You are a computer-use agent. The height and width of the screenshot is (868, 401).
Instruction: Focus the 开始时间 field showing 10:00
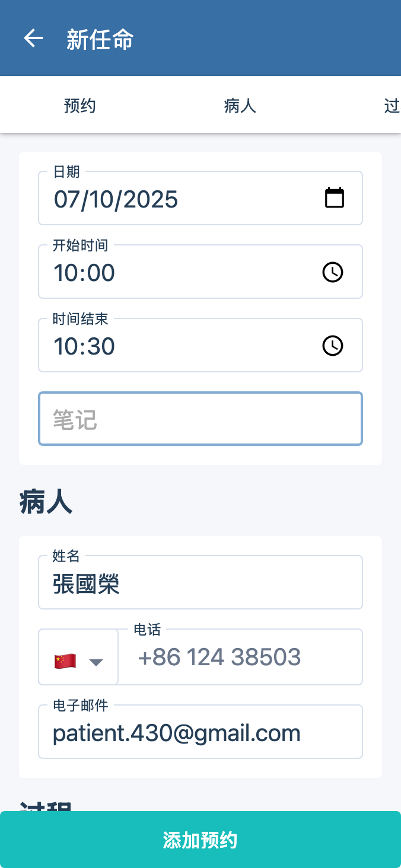178,273
